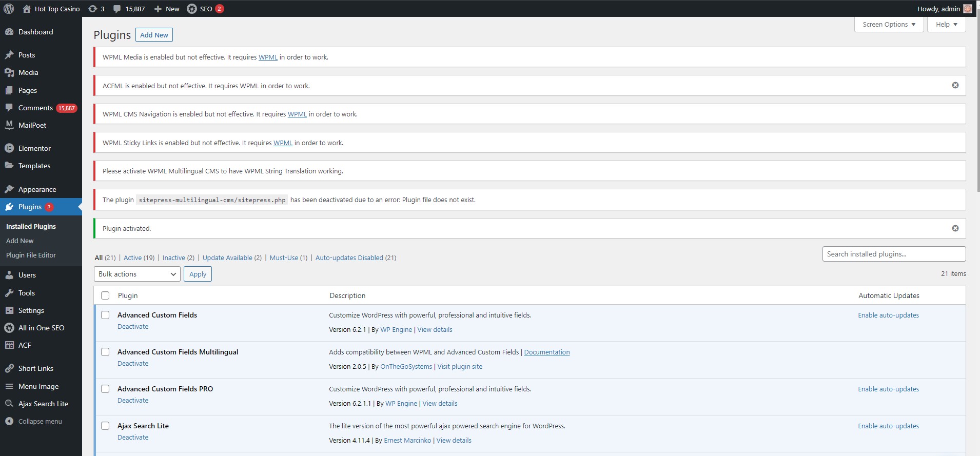
Task: Click the Settings icon in sidebar
Action: (x=9, y=310)
